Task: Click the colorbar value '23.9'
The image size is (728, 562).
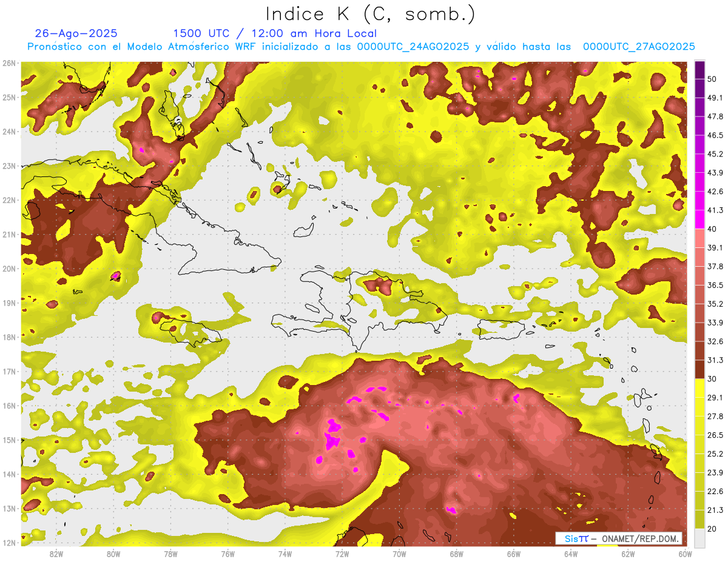Action: pos(715,472)
